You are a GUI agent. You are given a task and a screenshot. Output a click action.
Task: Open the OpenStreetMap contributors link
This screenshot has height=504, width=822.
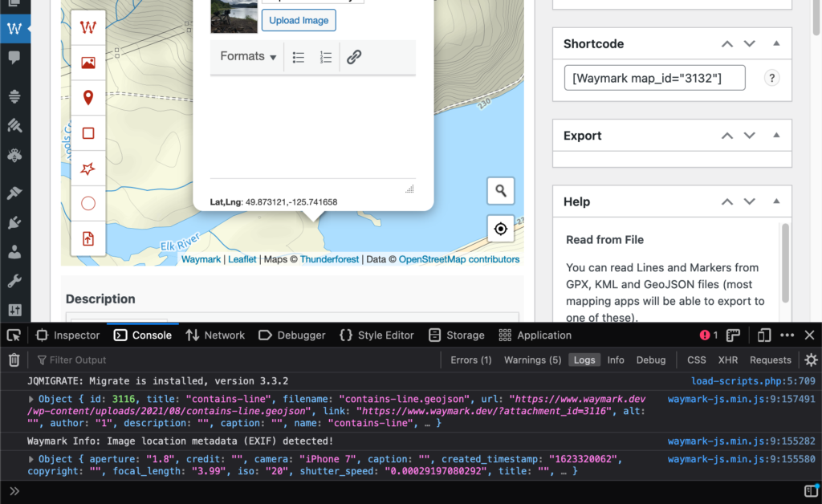pyautogui.click(x=458, y=259)
